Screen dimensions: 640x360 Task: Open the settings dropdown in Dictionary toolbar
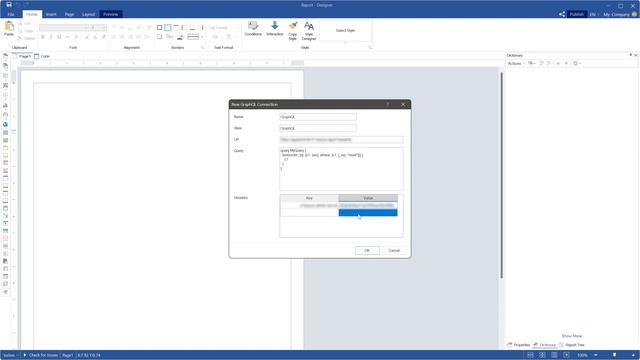pyautogui.click(x=577, y=64)
